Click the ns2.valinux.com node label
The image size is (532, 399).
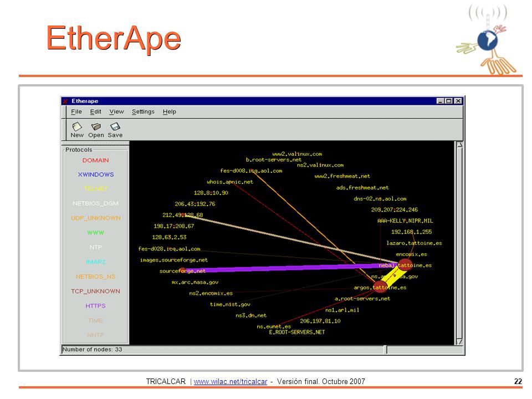click(320, 165)
